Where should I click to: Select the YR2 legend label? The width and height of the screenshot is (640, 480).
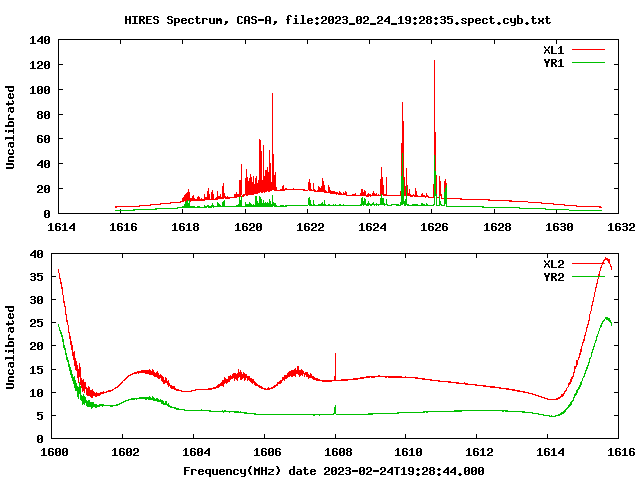tap(553, 277)
